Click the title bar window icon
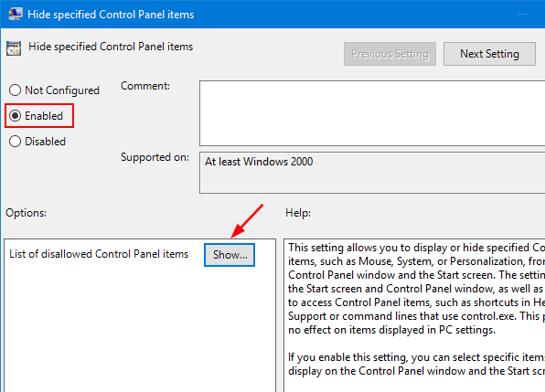 (15, 15)
